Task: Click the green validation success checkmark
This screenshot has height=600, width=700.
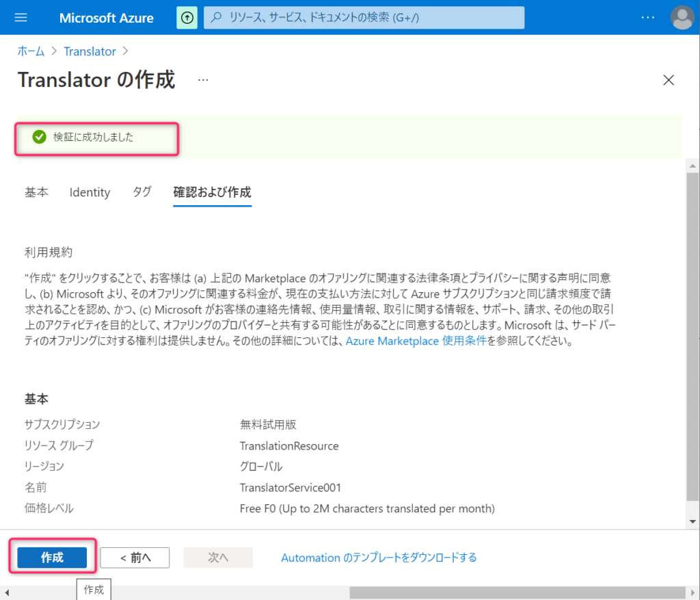Action: click(39, 137)
